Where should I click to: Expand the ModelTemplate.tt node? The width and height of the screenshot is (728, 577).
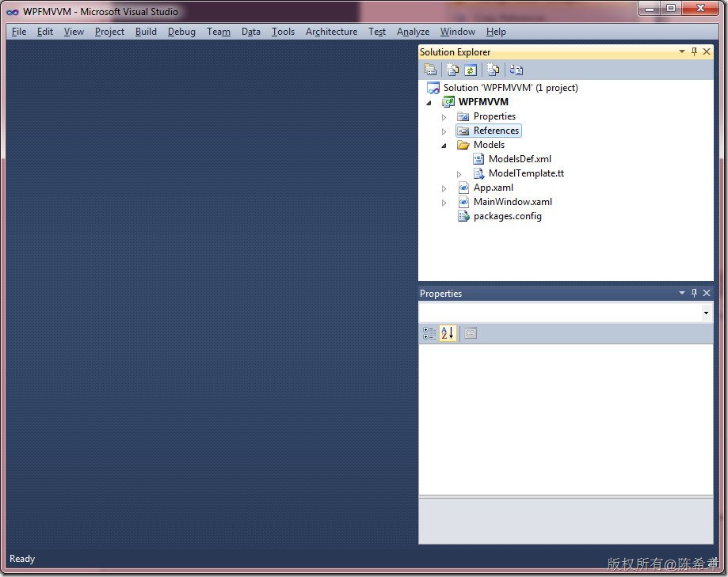[x=459, y=174]
